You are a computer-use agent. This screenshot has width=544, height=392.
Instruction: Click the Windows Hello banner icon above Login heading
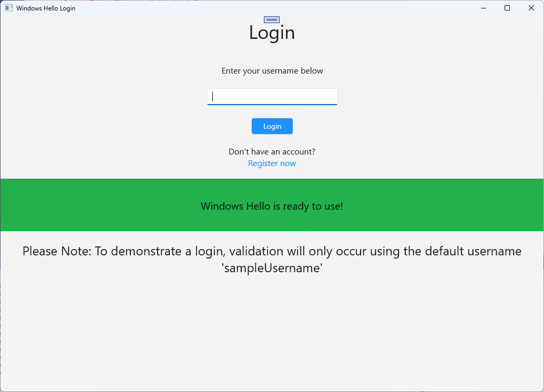click(x=271, y=19)
